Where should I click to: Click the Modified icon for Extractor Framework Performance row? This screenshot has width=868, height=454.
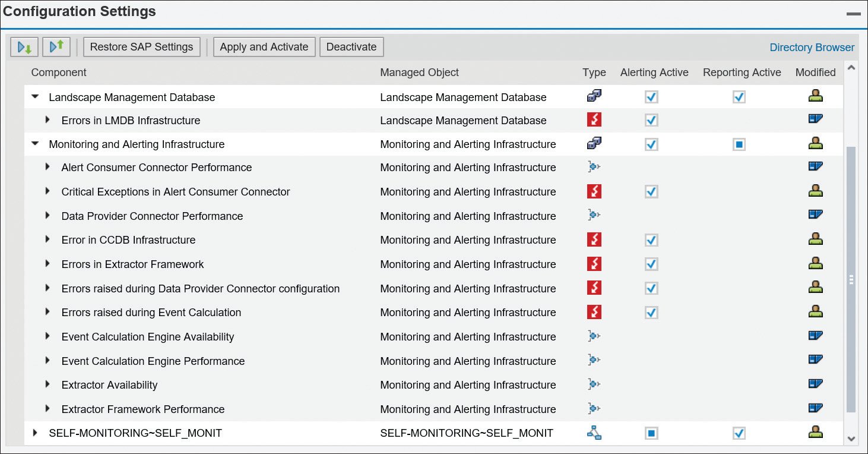pos(816,408)
